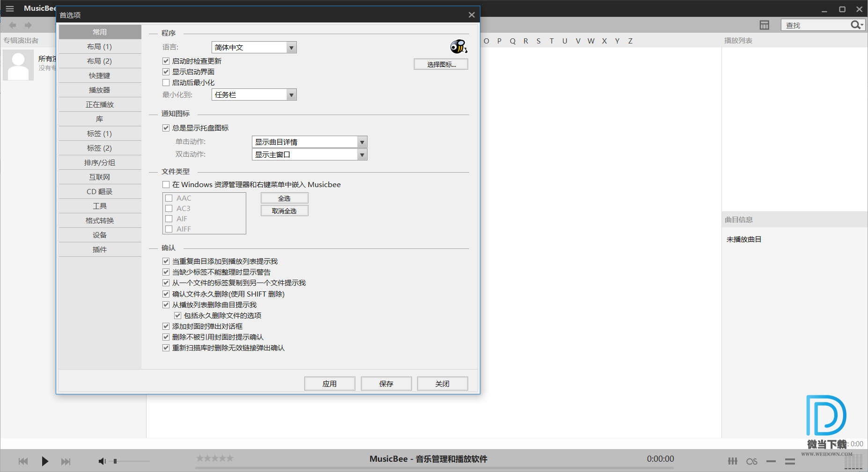Click the search input field
The width and height of the screenshot is (868, 472).
(x=816, y=25)
